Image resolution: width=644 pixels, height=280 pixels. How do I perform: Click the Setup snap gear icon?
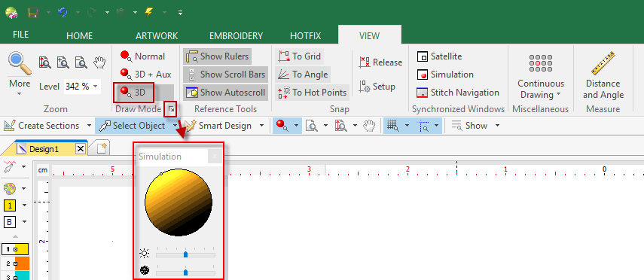pyautogui.click(x=377, y=87)
